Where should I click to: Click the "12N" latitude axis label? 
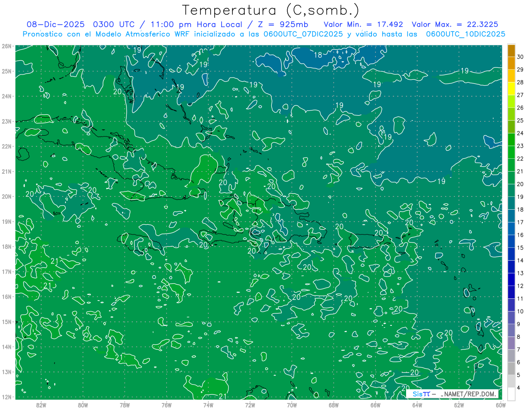(6, 397)
